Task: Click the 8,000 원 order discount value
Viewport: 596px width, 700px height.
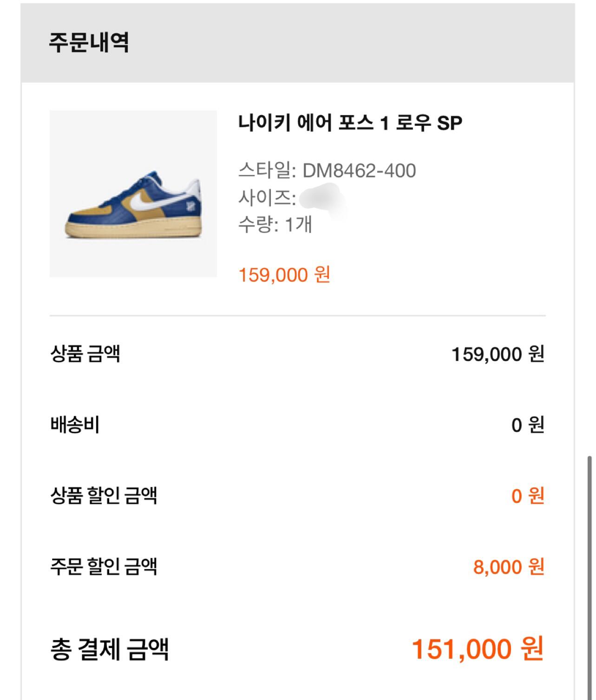Action: point(508,567)
